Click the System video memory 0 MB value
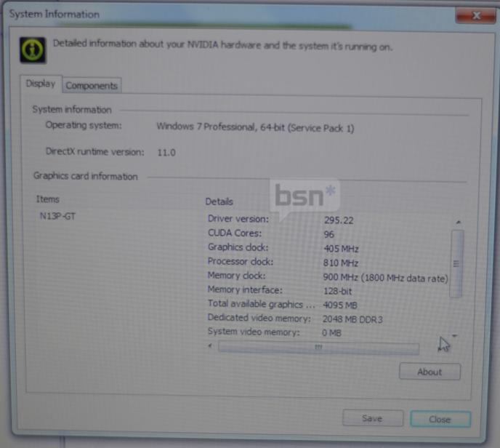Screen dimensions: 500x448 [x=331, y=333]
